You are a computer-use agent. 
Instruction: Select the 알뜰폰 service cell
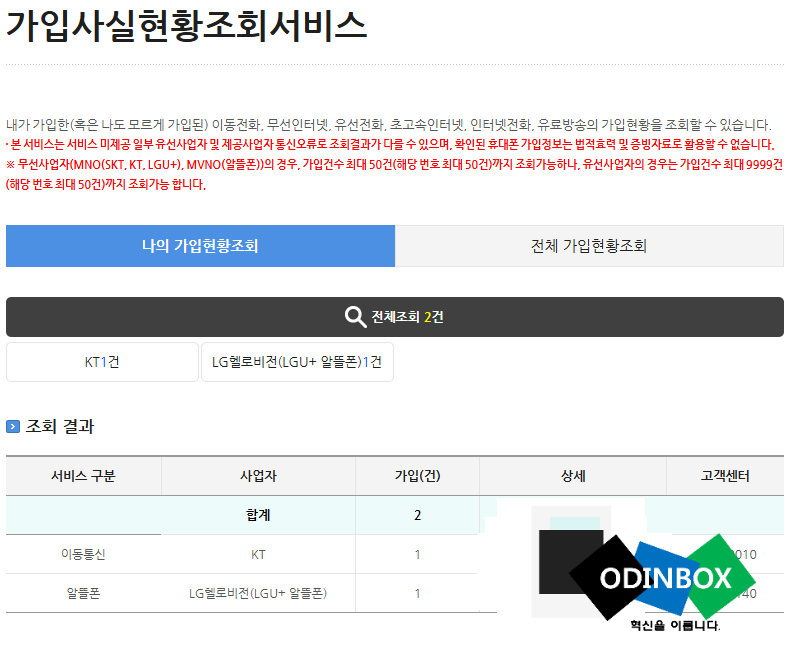click(84, 593)
